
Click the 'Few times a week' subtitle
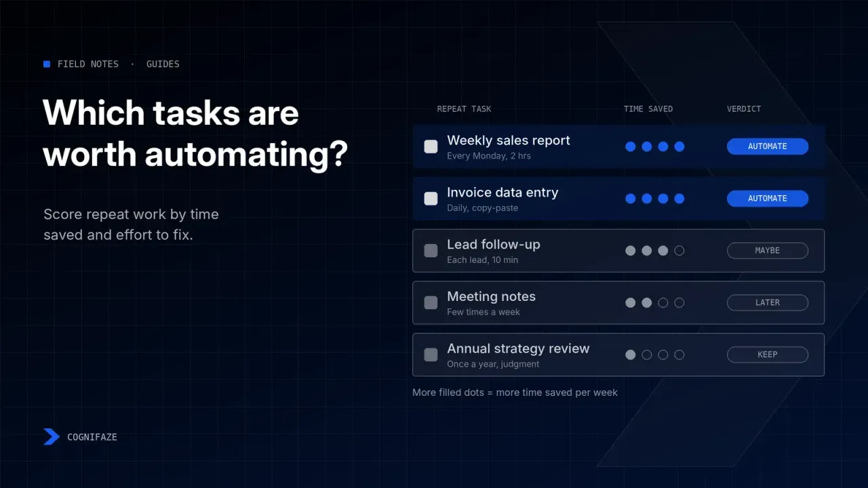click(484, 312)
